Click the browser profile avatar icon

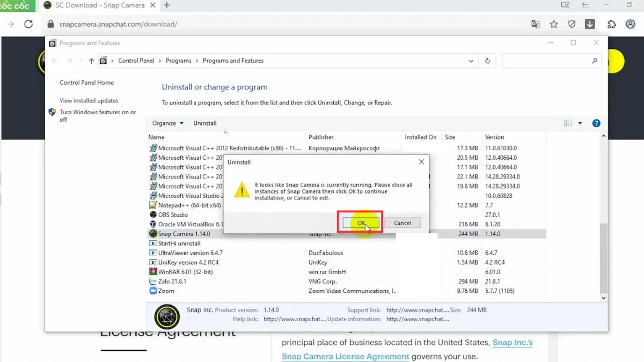[631, 24]
